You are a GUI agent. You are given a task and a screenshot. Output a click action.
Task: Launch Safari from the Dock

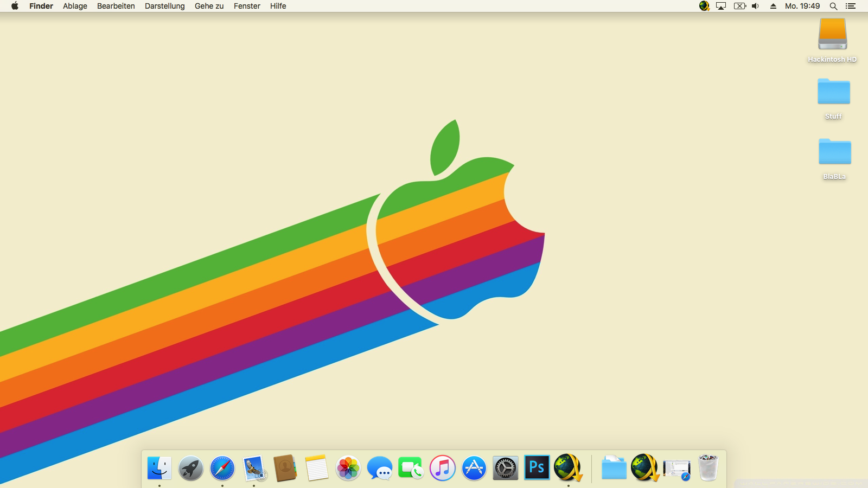(222, 468)
